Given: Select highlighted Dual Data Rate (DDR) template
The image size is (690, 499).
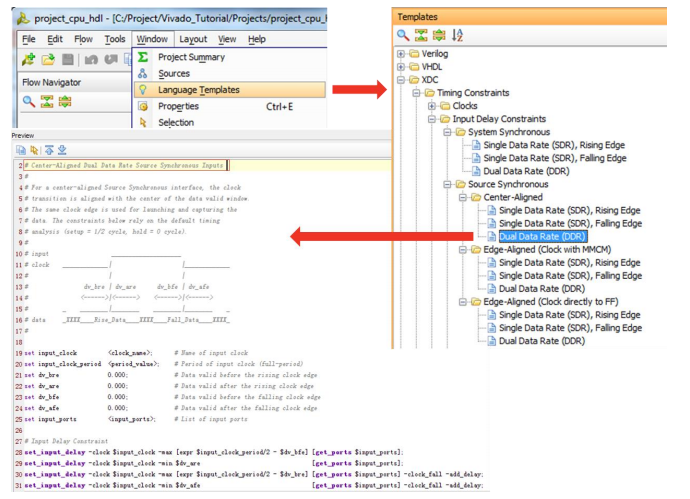Looking at the screenshot, I should click(x=541, y=236).
